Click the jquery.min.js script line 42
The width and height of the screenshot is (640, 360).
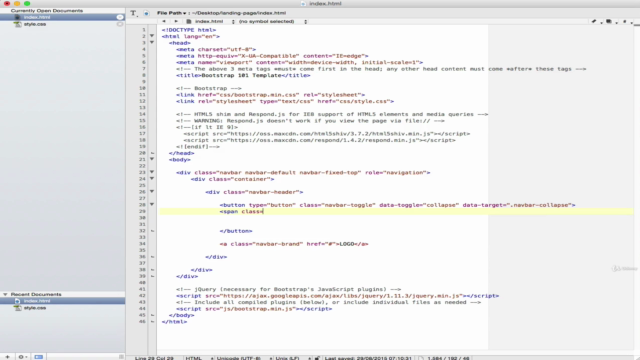(x=338, y=296)
